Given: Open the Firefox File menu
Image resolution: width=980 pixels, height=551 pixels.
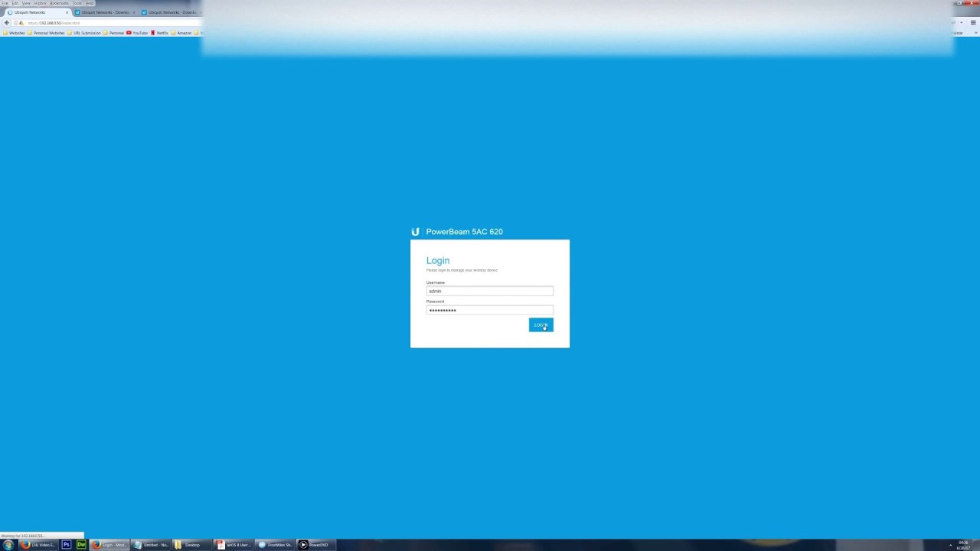Looking at the screenshot, I should 5,3.
